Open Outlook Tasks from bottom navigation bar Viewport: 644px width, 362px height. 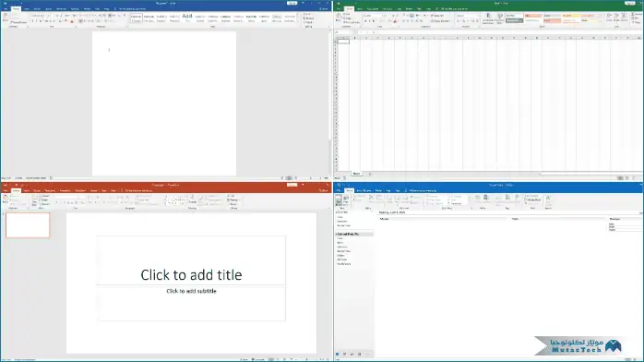(x=360, y=355)
